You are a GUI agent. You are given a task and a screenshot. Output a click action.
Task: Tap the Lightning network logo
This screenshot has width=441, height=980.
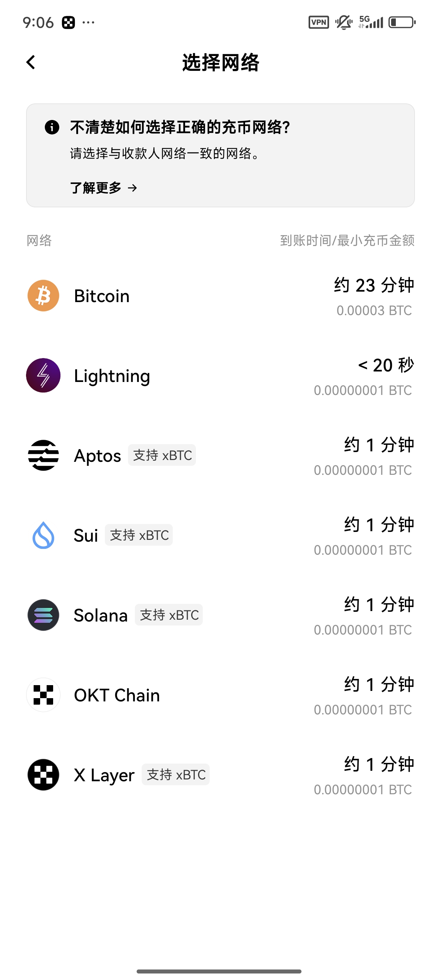(43, 375)
